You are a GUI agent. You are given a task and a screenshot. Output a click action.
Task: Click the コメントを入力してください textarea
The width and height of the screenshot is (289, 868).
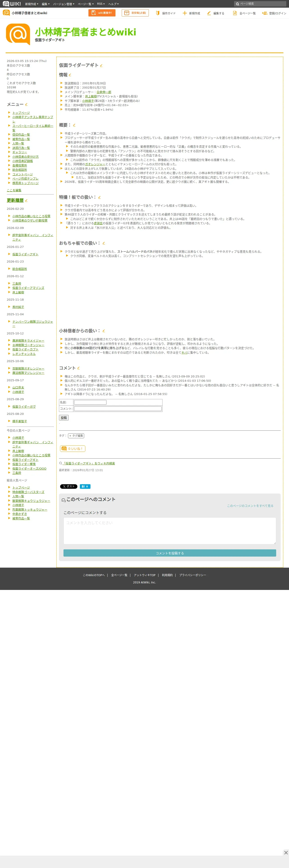coord(170,531)
